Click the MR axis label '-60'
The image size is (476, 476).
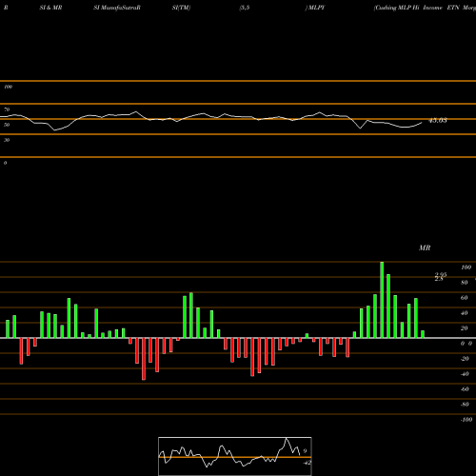(x=465, y=389)
